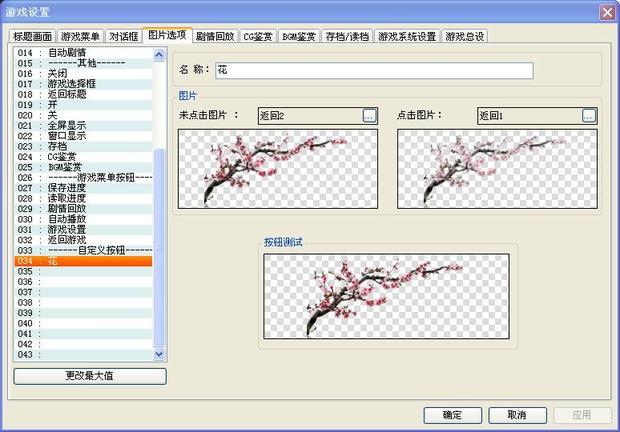
Task: Open image browser for 未点击图片
Action: point(369,116)
